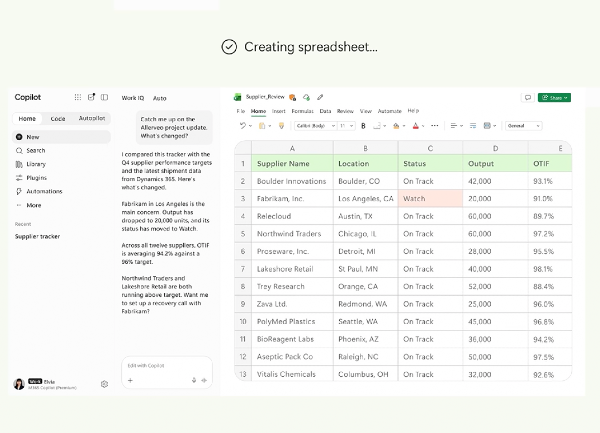Open the font color dropdown arrow
Image resolution: width=600 pixels, height=433 pixels.
click(423, 126)
